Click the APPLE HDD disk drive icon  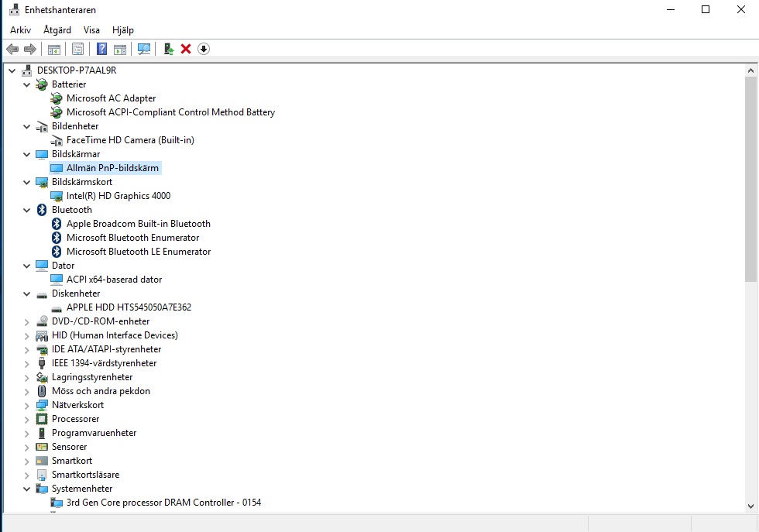click(57, 308)
